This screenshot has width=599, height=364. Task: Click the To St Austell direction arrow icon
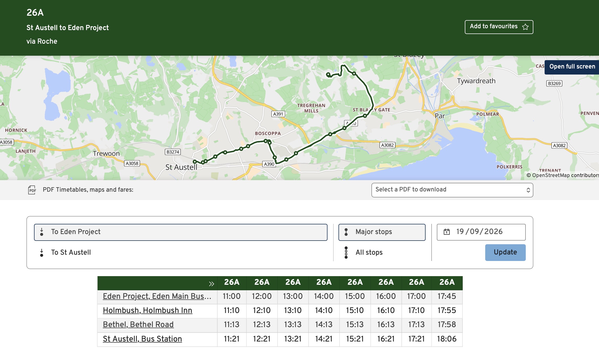point(42,253)
